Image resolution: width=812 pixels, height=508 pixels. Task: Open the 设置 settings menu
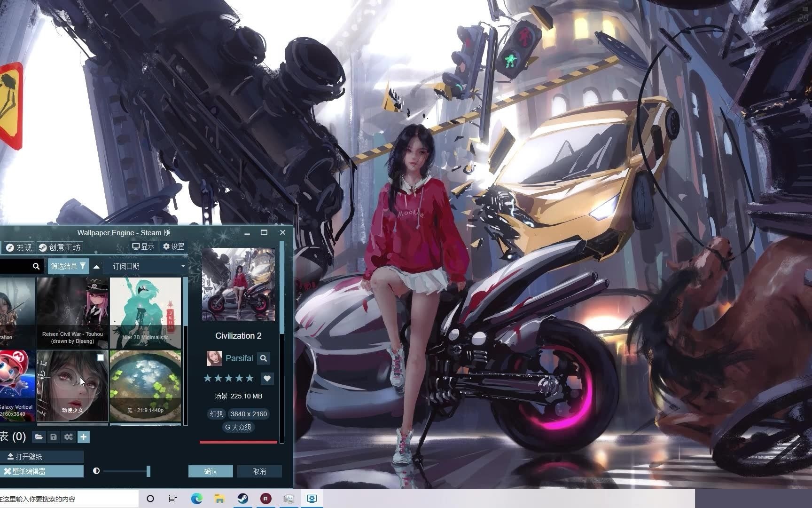click(x=173, y=246)
